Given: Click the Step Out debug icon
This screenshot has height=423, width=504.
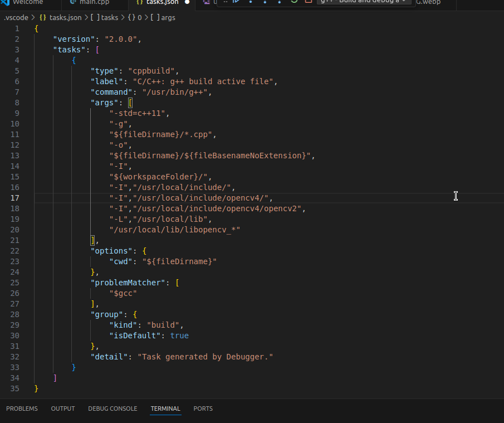Looking at the screenshot, I should pos(280,3).
